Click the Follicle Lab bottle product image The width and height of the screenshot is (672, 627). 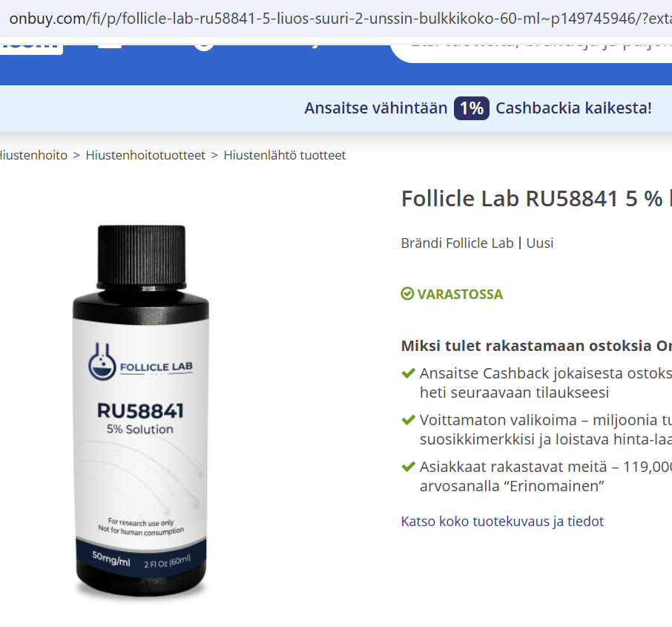141,411
